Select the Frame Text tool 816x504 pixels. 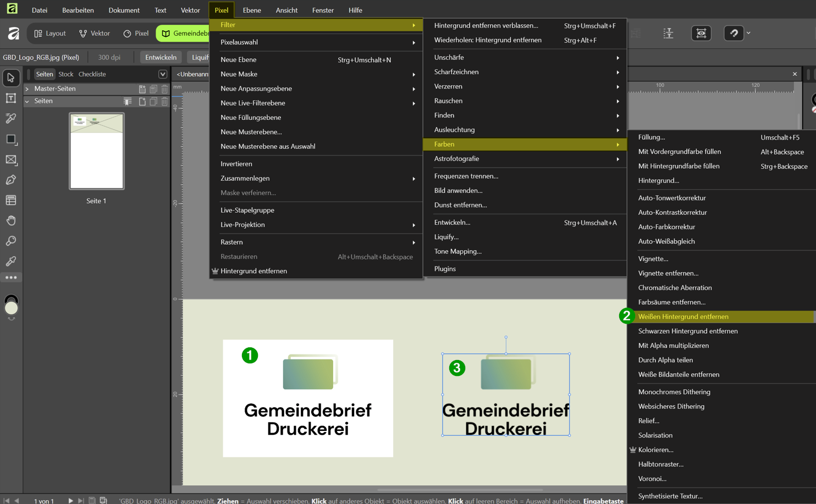[11, 98]
